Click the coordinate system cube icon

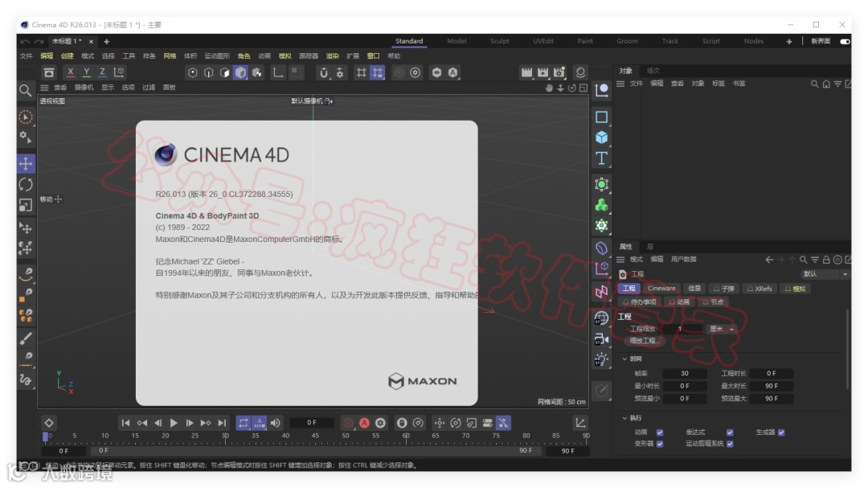(119, 72)
